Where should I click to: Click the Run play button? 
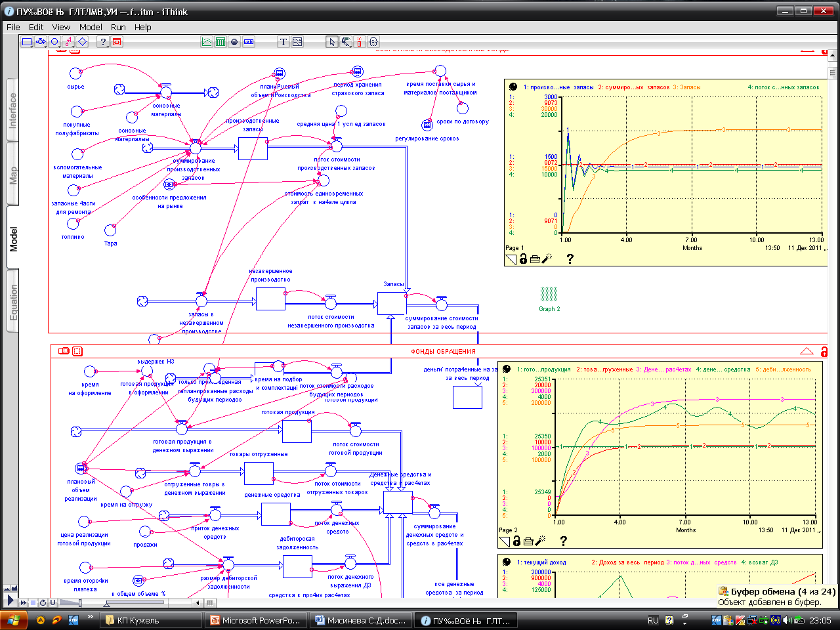point(9,600)
